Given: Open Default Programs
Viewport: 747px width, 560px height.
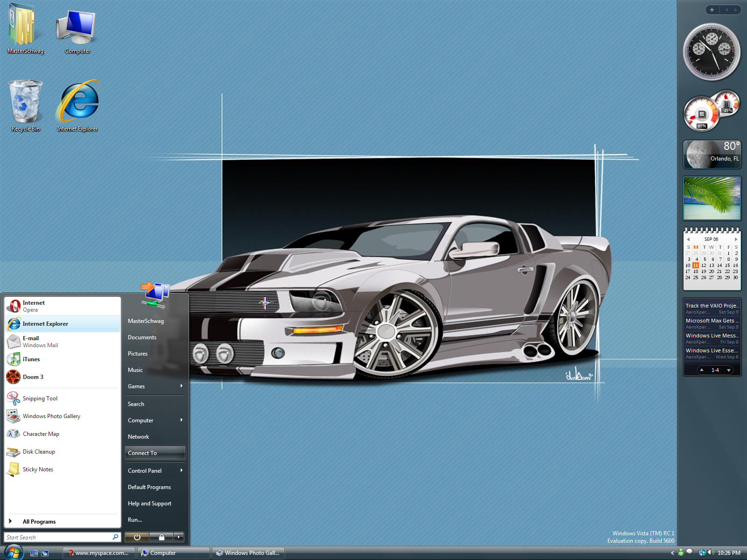Looking at the screenshot, I should [x=155, y=487].
